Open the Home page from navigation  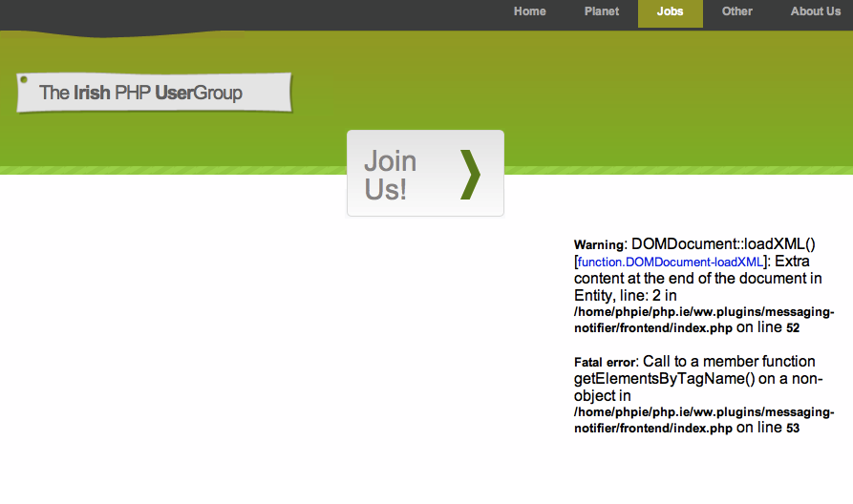tap(529, 11)
